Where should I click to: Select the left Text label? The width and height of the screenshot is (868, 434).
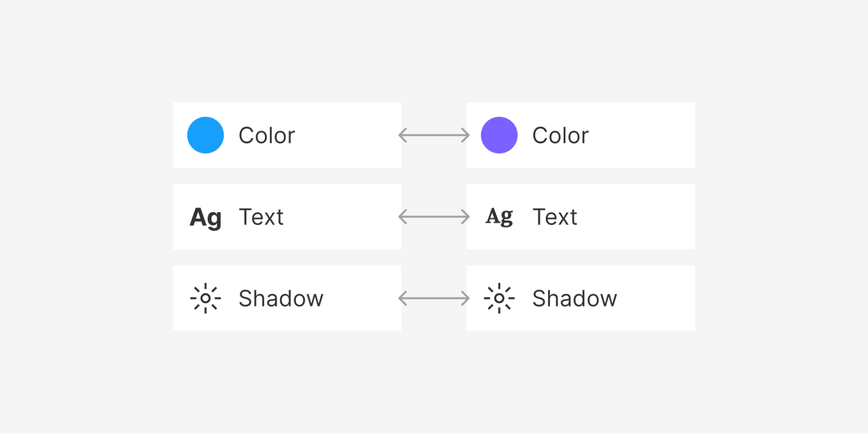(261, 217)
